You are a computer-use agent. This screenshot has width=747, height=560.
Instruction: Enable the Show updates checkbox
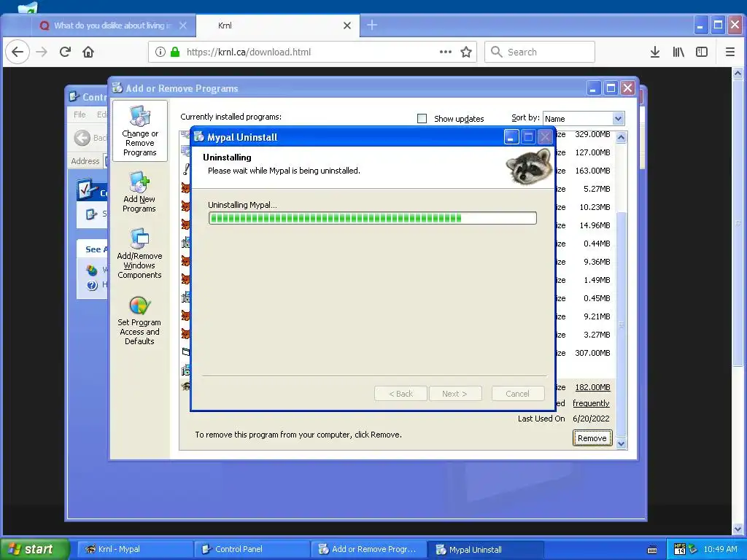pyautogui.click(x=422, y=119)
